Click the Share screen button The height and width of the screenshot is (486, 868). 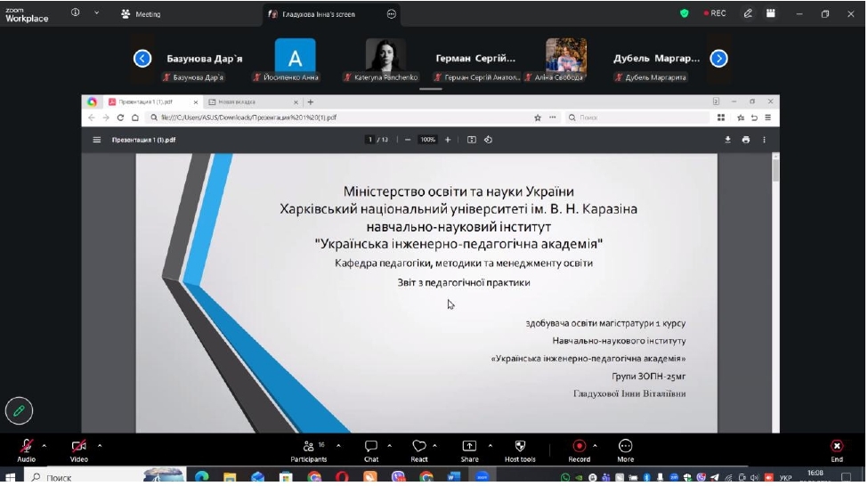pyautogui.click(x=469, y=451)
